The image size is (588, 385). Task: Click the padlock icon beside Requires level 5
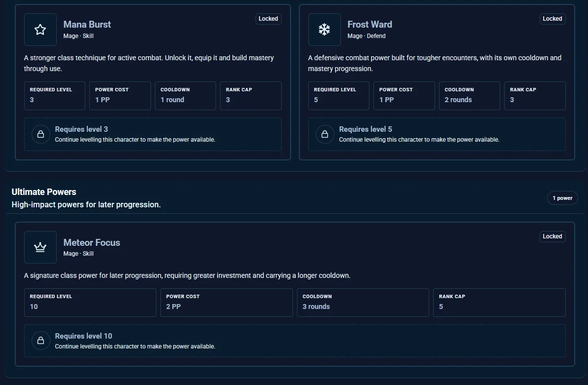(325, 134)
